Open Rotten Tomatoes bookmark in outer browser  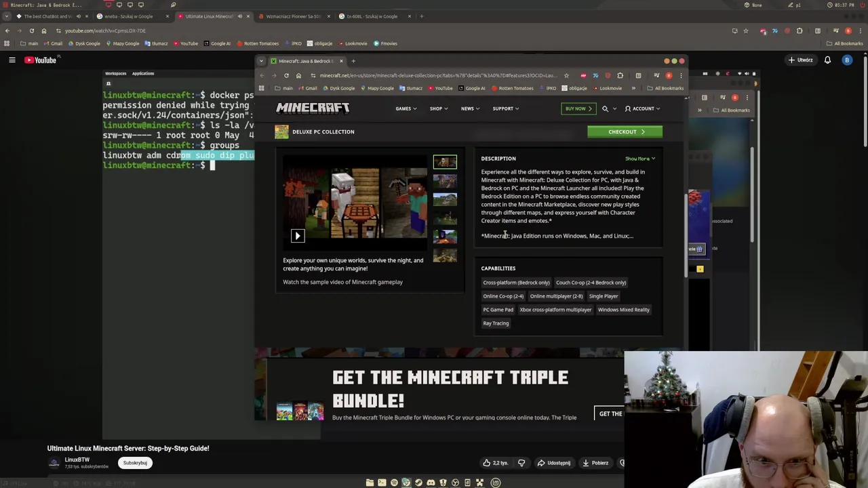[258, 43]
